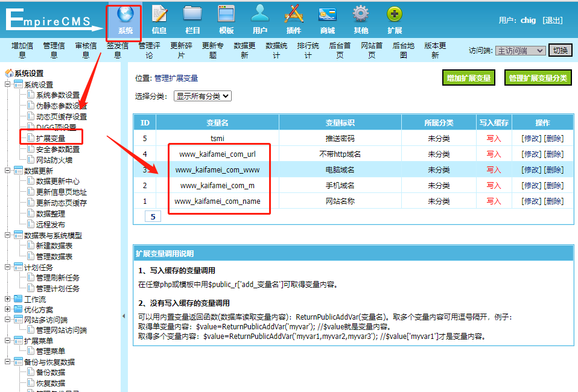Image resolution: width=578 pixels, height=392 pixels.
Task: Click the 系统设置 home icon in the sidebar
Action: [x=9, y=74]
